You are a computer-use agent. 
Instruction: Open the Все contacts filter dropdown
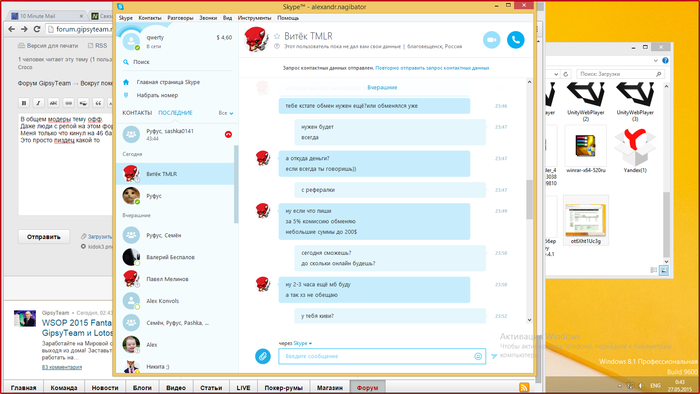226,113
